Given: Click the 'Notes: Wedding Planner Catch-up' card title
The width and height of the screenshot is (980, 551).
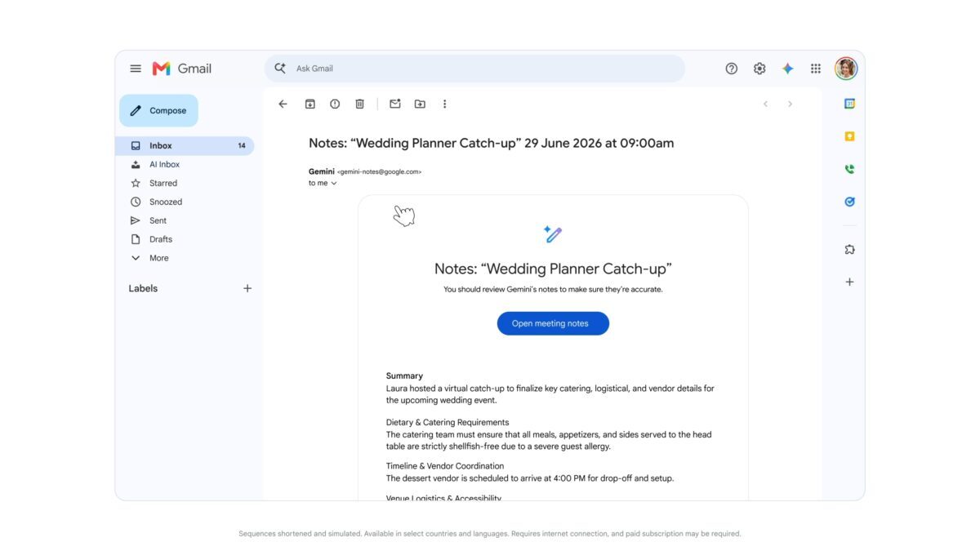Looking at the screenshot, I should coord(553,269).
